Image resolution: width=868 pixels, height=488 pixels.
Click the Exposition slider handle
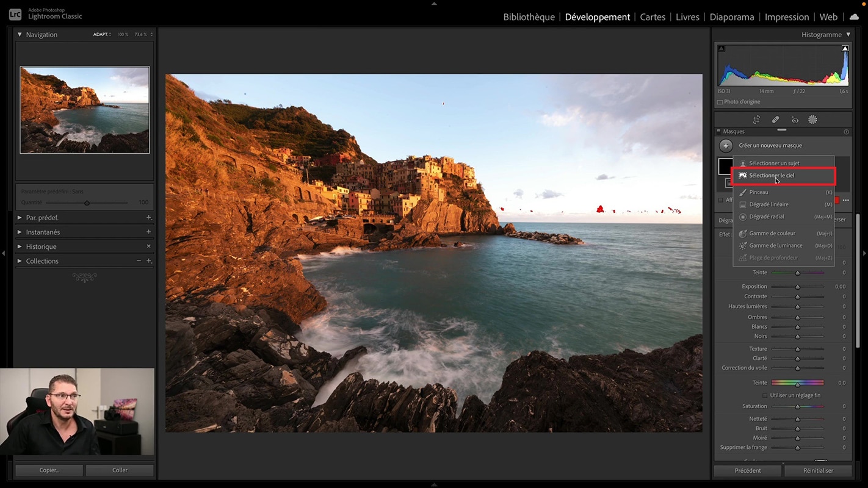797,287
